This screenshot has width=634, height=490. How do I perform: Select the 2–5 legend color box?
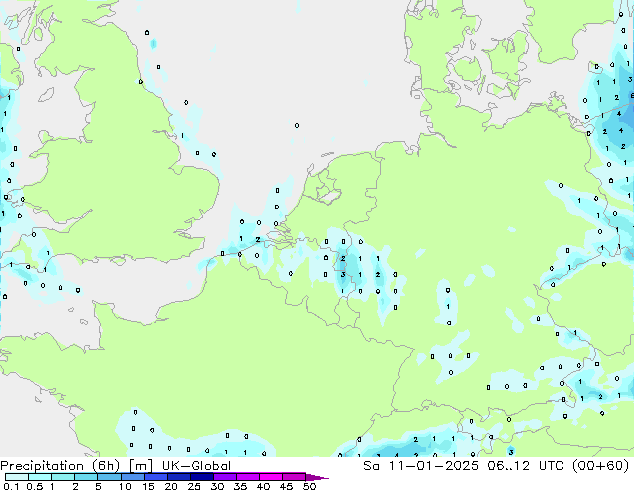click(x=86, y=477)
